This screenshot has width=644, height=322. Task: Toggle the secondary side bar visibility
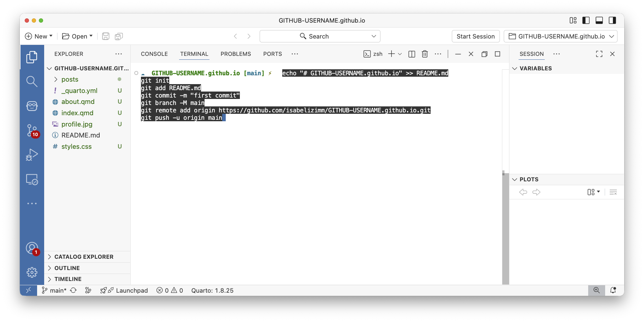pyautogui.click(x=612, y=21)
